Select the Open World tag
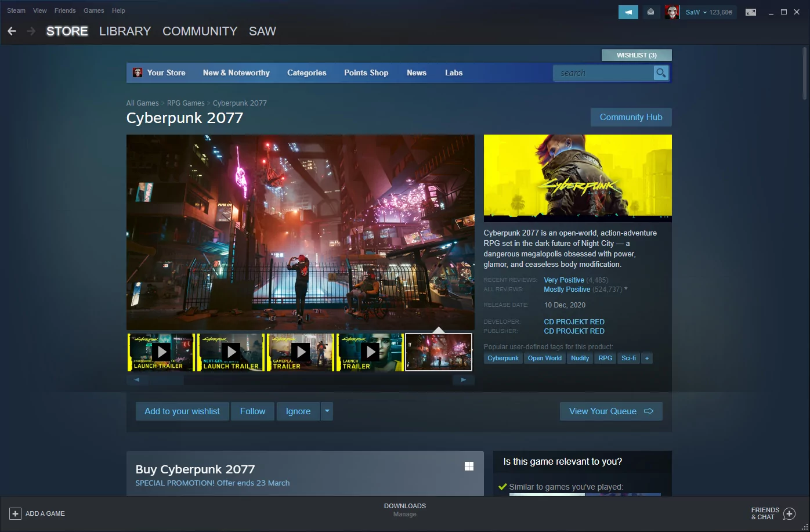This screenshot has width=810, height=532. [x=545, y=358]
